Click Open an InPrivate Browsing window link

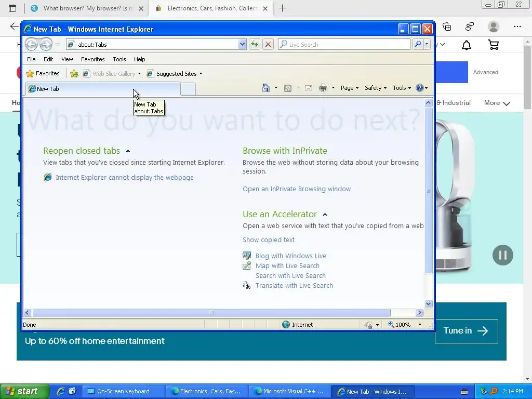click(297, 189)
